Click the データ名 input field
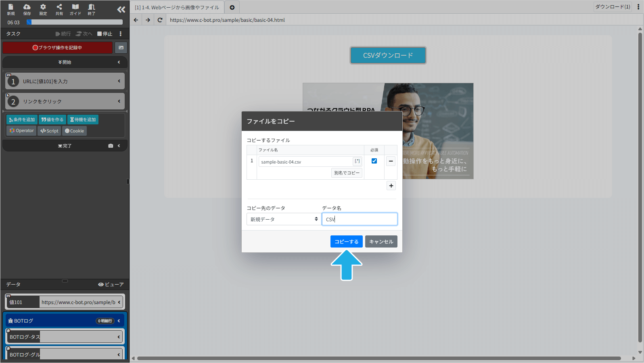Image resolution: width=644 pixels, height=363 pixels. tap(360, 219)
